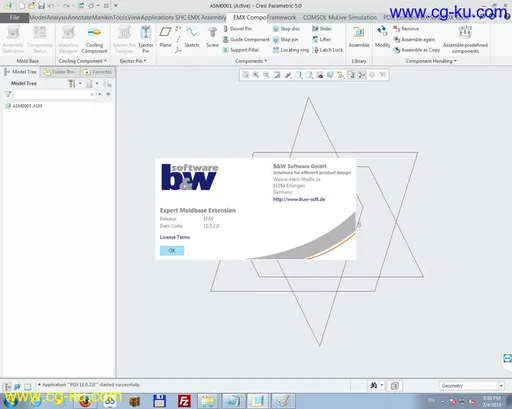
Task: Switch to Favorites tab
Action: click(98, 72)
